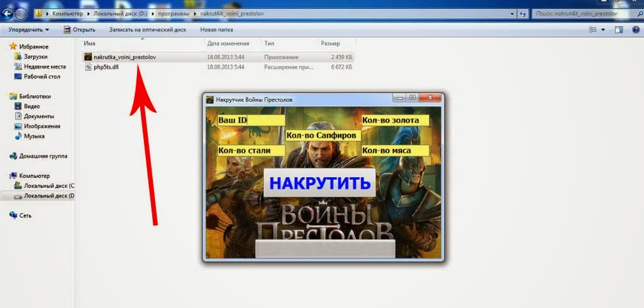Click Локальный диск (D:) breadcrumb
The width and height of the screenshot is (644, 308).
coord(120,14)
